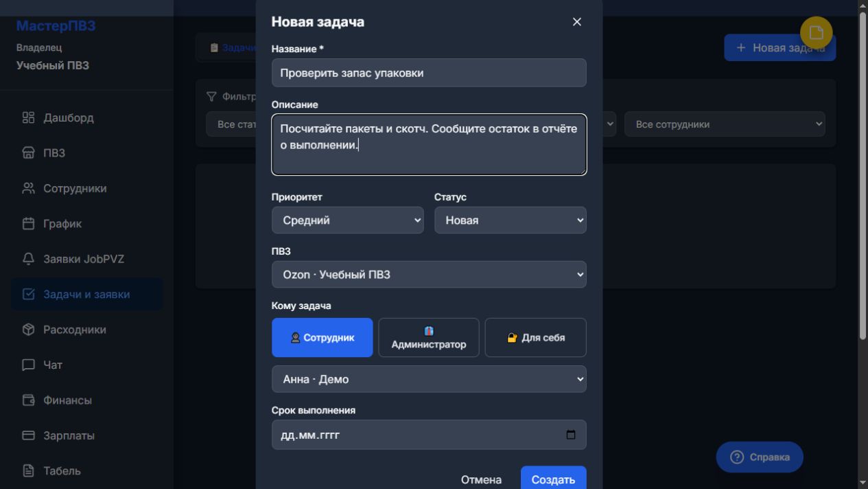Click the Расходники box icon

28,330
